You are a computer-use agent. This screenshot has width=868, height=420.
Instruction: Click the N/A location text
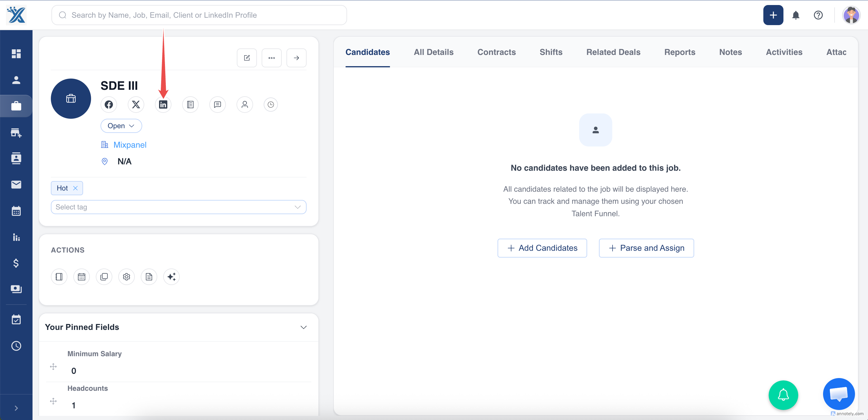(124, 162)
